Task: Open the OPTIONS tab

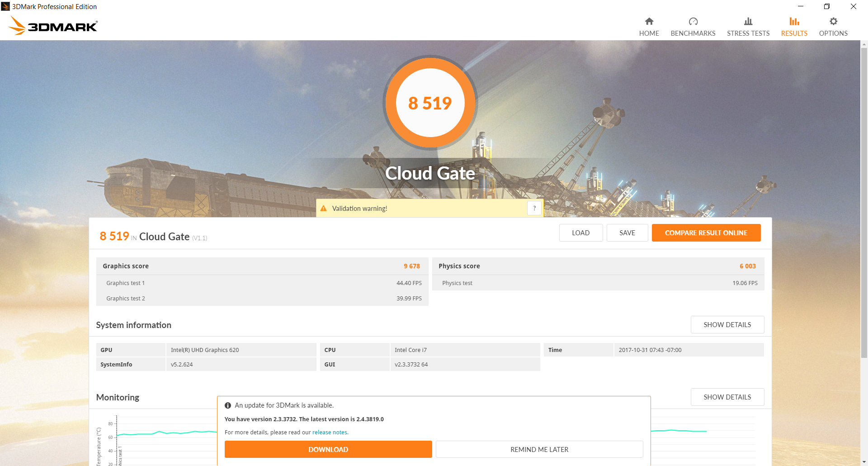Action: [x=833, y=27]
